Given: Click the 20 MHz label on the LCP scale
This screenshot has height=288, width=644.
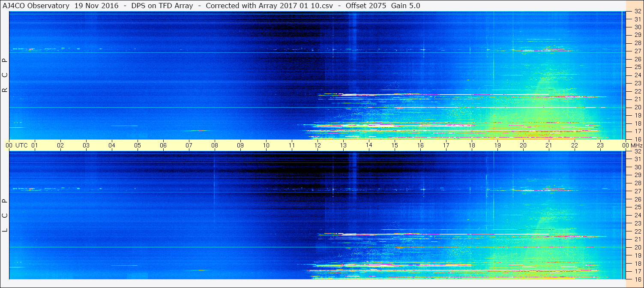Looking at the screenshot, I should pos(638,247).
